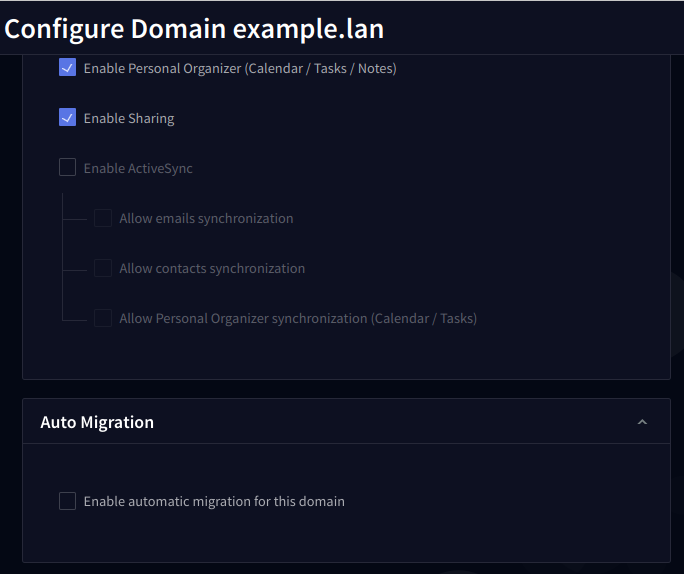Click the Allow emails synchronization label
This screenshot has height=574, width=684.
(206, 219)
